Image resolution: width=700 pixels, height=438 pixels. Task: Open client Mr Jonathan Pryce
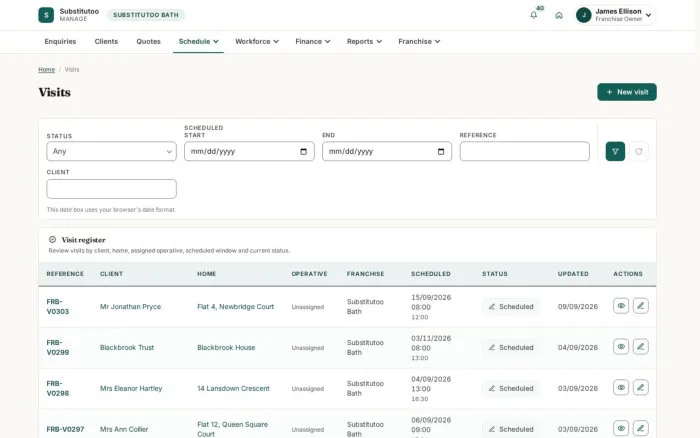click(130, 307)
